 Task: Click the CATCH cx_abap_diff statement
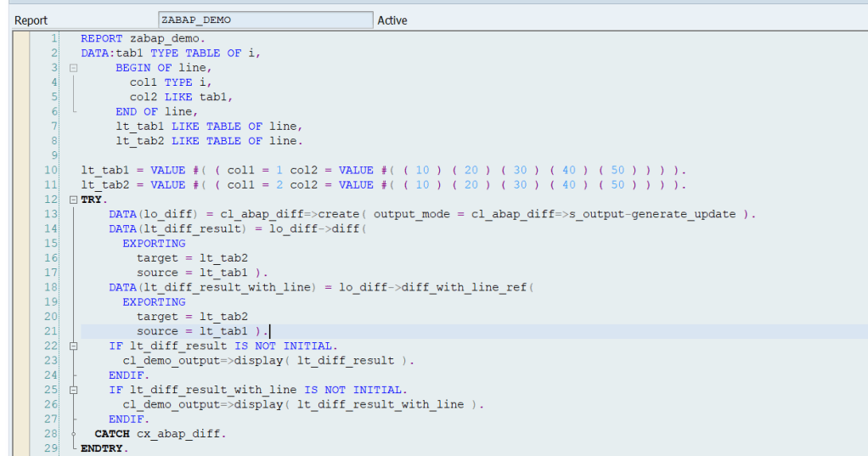click(x=161, y=434)
